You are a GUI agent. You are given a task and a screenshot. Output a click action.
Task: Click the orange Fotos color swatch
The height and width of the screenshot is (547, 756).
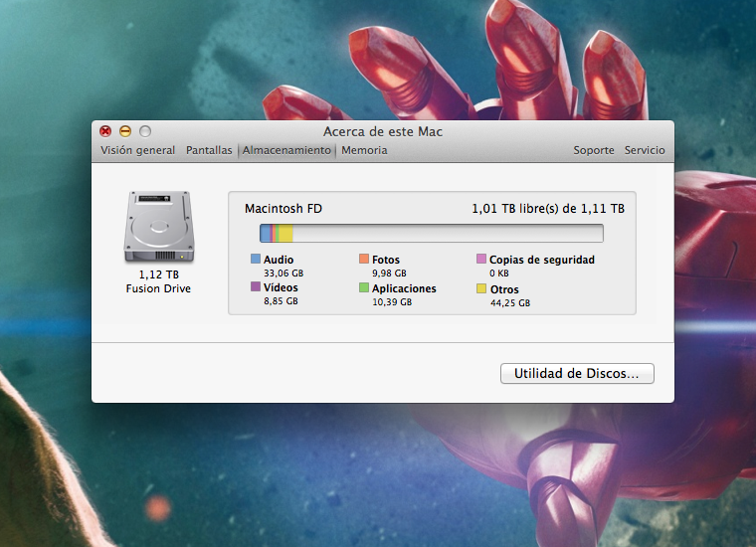point(364,259)
